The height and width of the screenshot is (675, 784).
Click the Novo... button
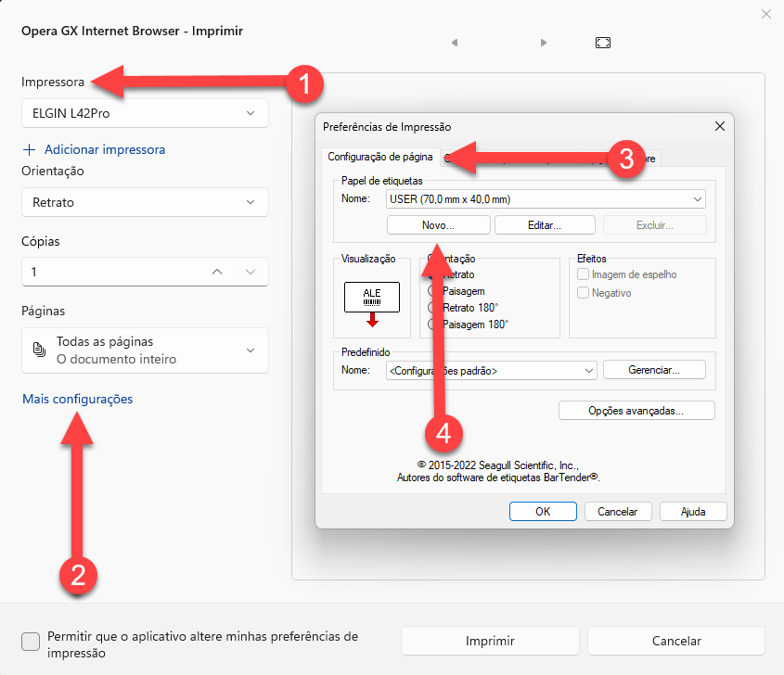pyautogui.click(x=439, y=225)
